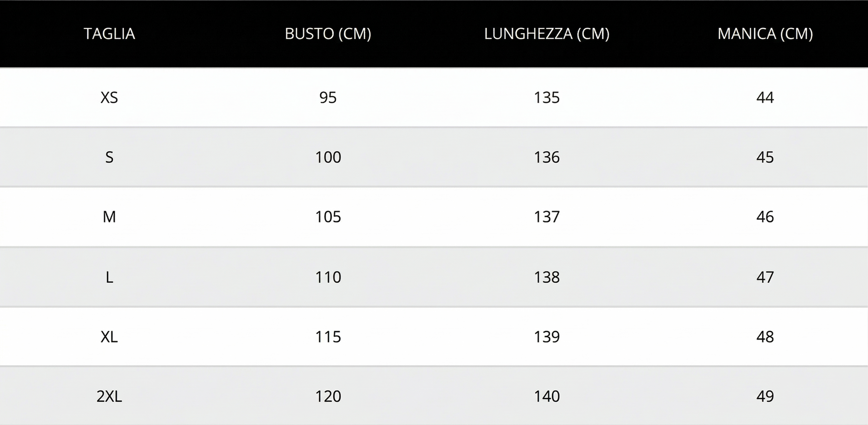Click sleeve value 47 in L row
The image size is (868, 425).
(765, 277)
